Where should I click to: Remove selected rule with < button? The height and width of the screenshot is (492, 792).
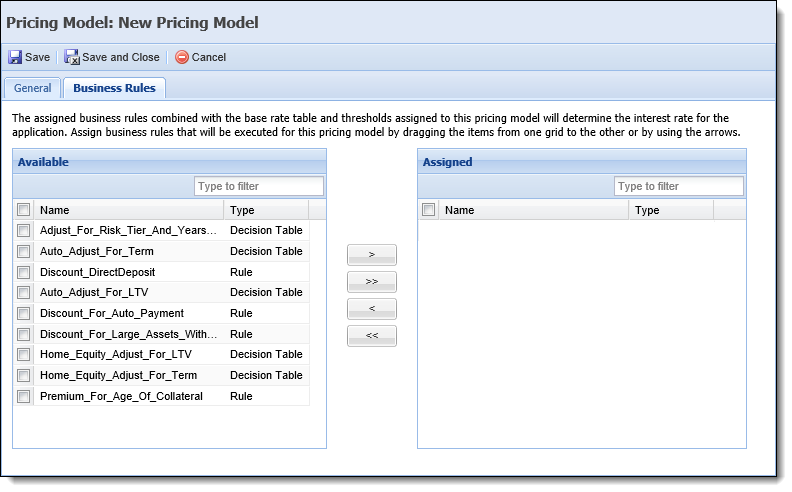[x=372, y=309]
